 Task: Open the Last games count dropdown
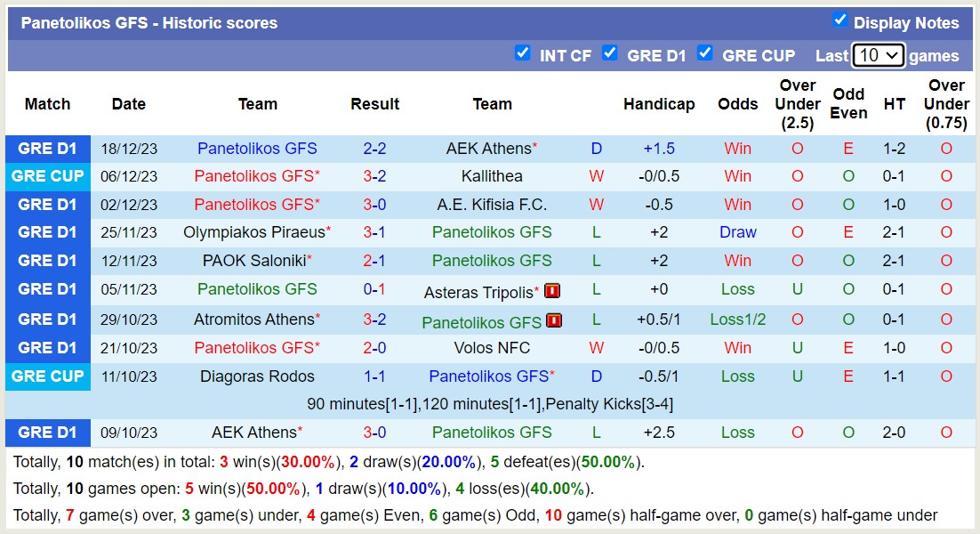coord(878,54)
